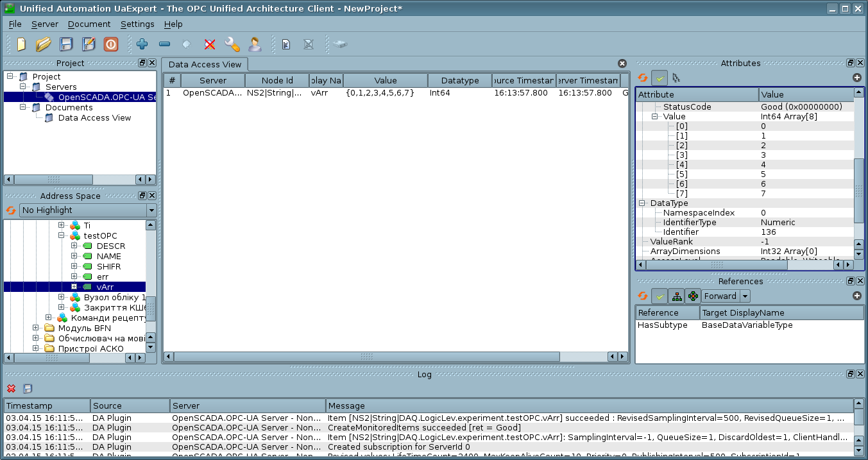
Task: Toggle the green checkmark in References toolbar
Action: (660, 296)
